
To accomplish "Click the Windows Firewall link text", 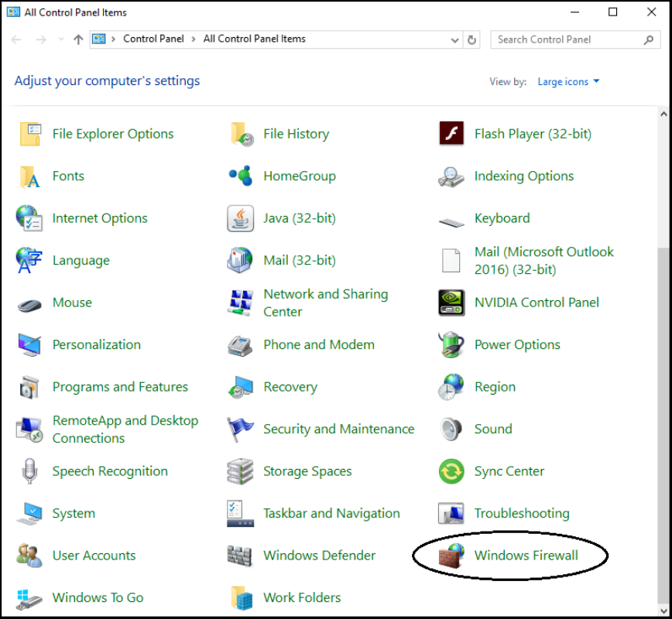I will (x=526, y=556).
